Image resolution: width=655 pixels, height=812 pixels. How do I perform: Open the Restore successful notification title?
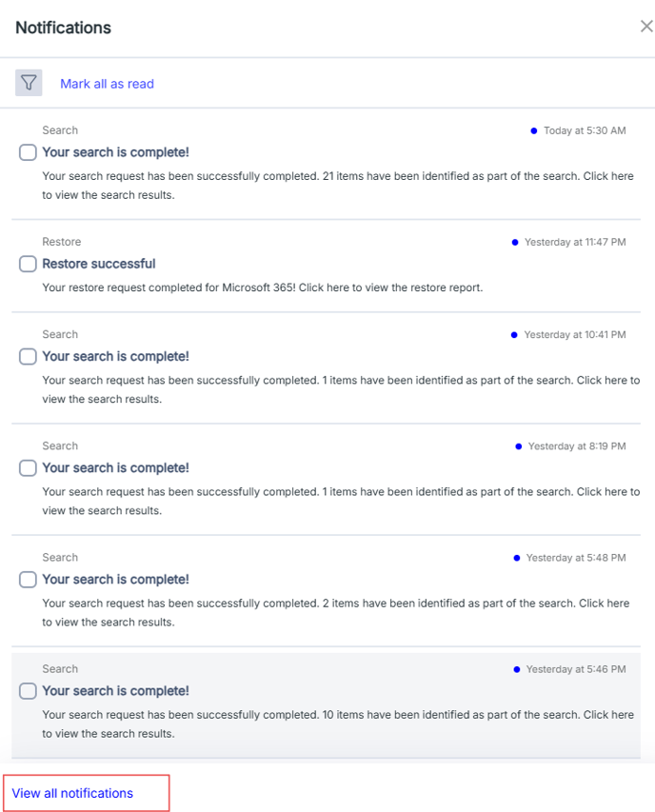(x=99, y=264)
